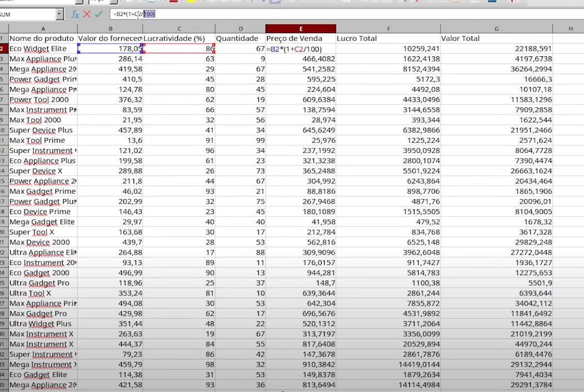The image size is (584, 392).
Task: Select the 'Ultra Tool X' cell
Action: click(x=43, y=293)
